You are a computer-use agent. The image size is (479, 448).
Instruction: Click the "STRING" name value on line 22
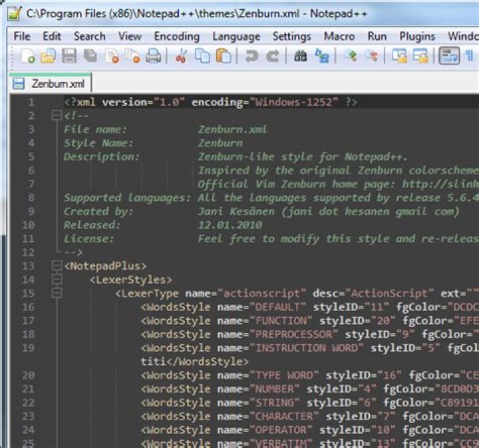click(x=274, y=403)
